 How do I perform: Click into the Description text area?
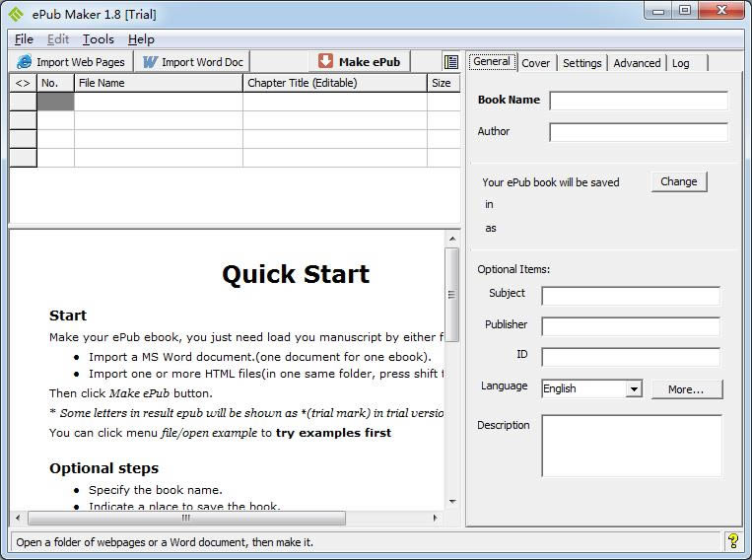[x=632, y=446]
